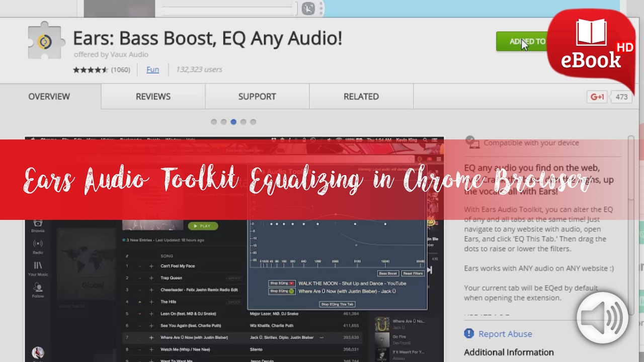
Task: Click the Report Abuse exclamation icon
Action: 469,333
